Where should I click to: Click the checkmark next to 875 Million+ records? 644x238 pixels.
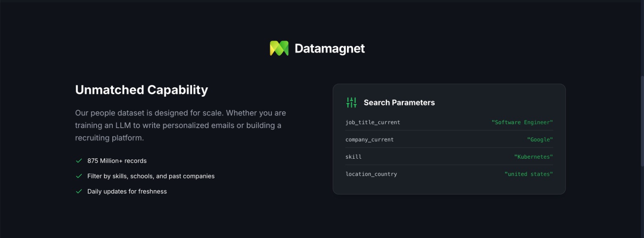[79, 161]
